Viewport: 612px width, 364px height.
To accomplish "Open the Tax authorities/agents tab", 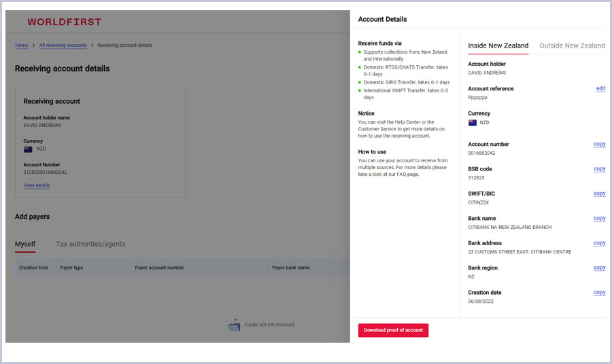I will 90,244.
